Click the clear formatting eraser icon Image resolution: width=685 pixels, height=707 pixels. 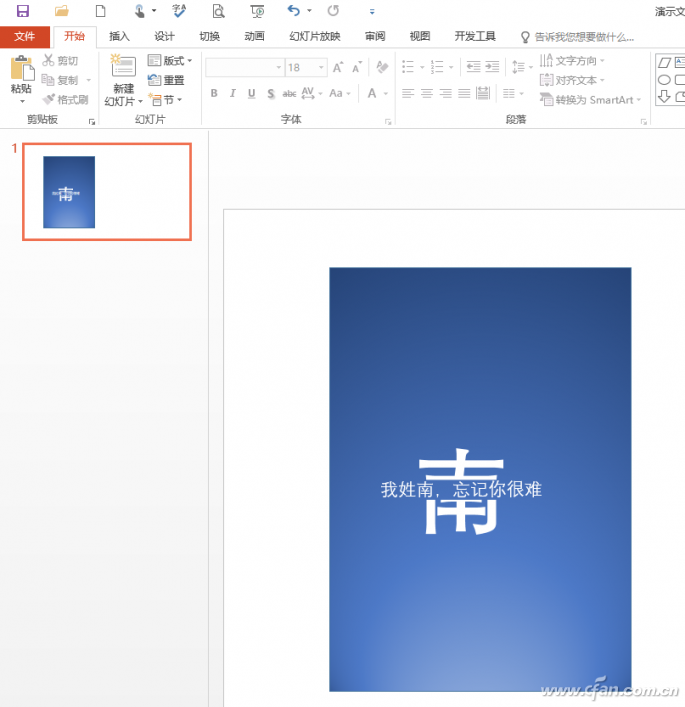(x=382, y=67)
